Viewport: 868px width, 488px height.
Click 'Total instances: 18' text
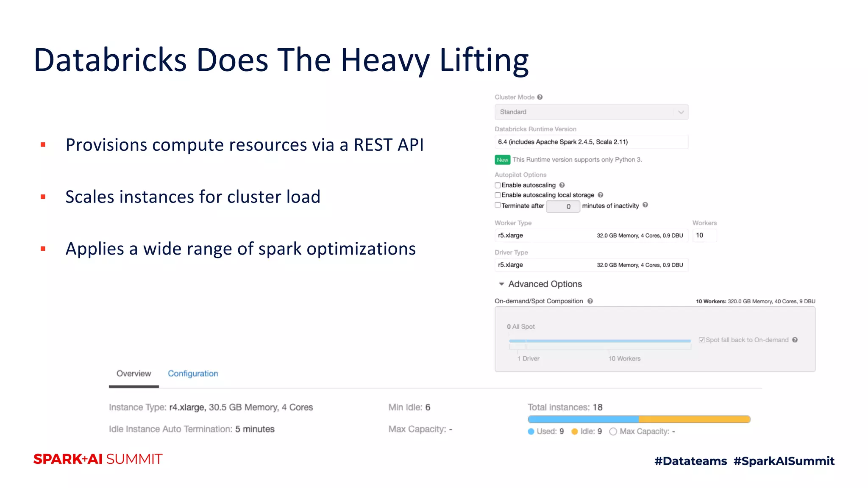coord(565,408)
